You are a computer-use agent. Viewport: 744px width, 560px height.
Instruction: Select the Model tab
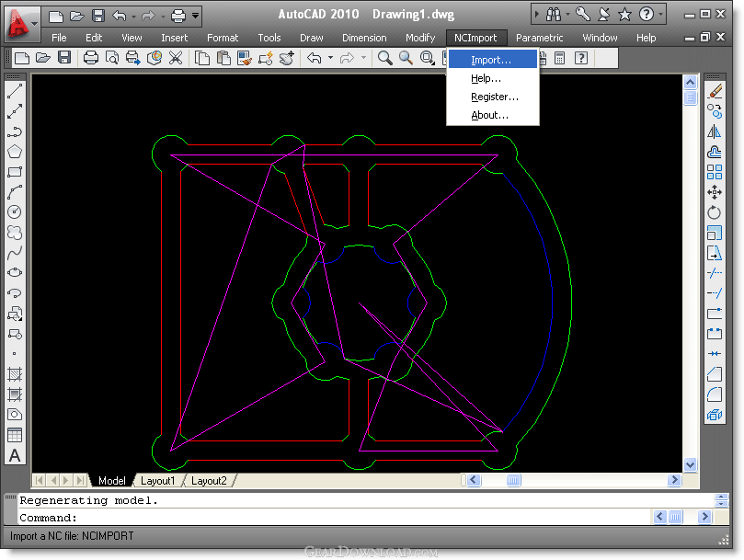pos(112,481)
